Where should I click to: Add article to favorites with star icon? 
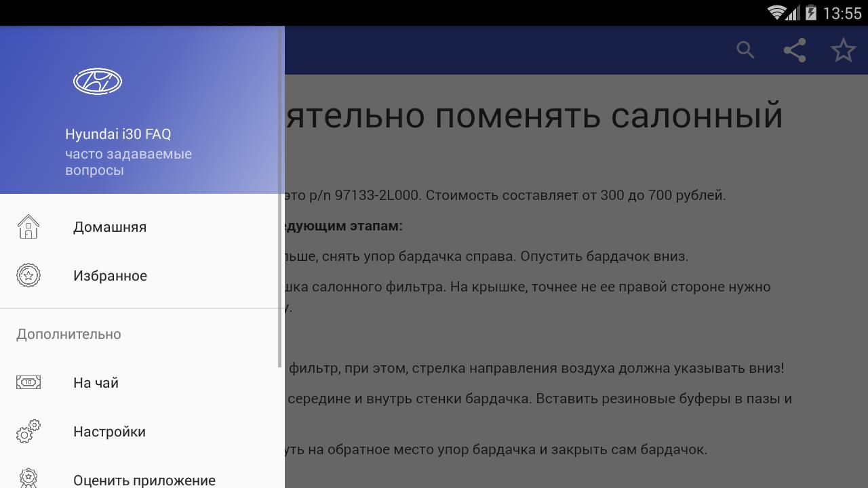[x=844, y=50]
